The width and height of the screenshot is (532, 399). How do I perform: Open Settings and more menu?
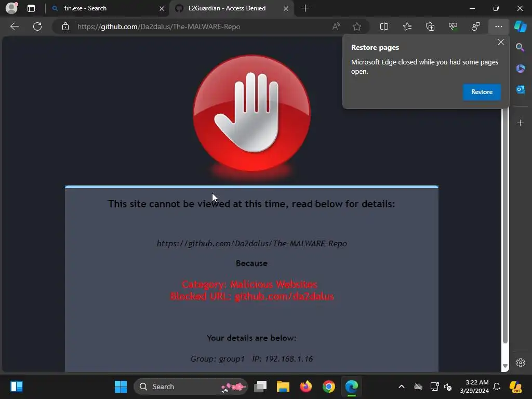pos(498,26)
